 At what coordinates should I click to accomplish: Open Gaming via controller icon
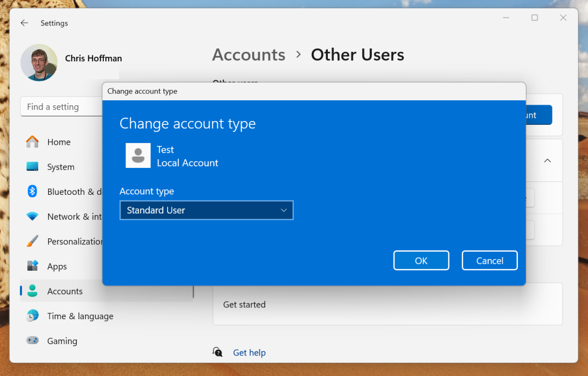(32, 341)
